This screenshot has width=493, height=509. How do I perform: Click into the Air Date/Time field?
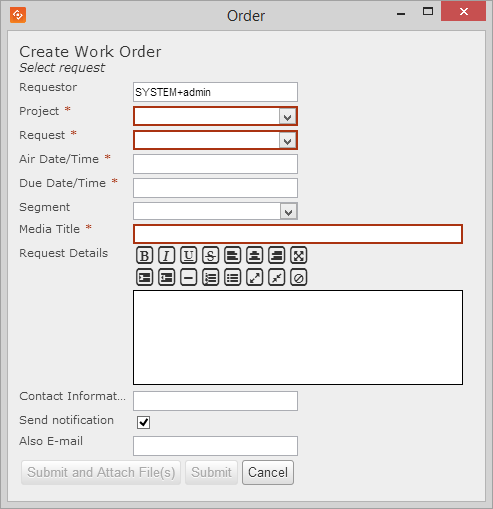coord(215,164)
